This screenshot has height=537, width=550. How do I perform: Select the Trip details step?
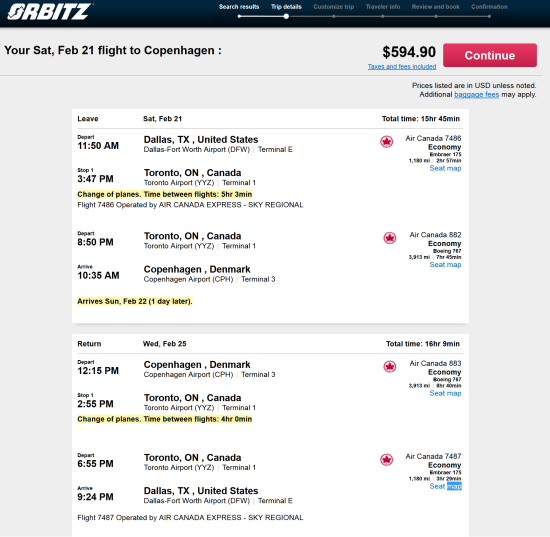tap(286, 7)
